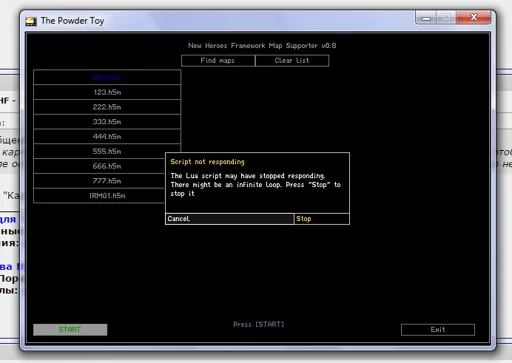The image size is (512, 363).
Task: Stop the unresponsive Lua script
Action: click(x=322, y=219)
